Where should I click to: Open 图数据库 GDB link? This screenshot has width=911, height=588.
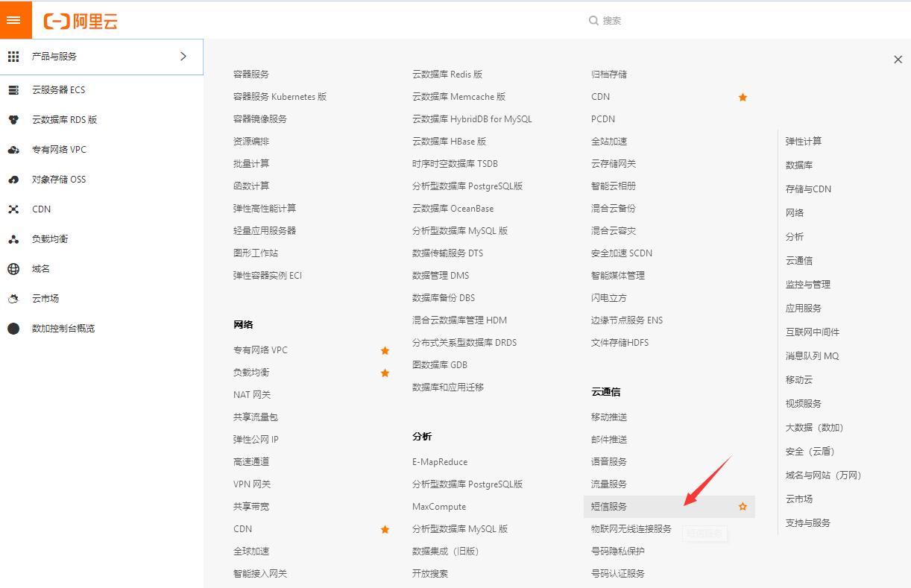(x=440, y=365)
